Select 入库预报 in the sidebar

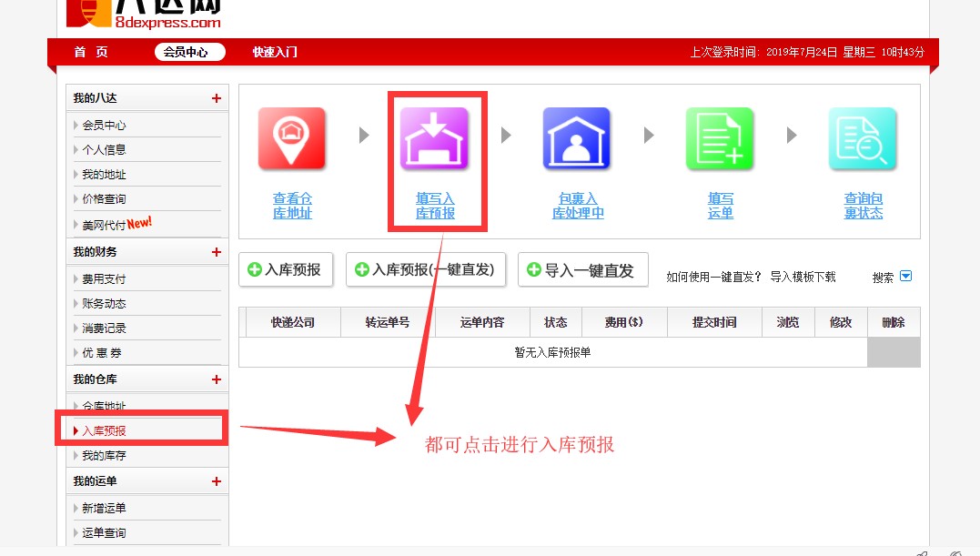(104, 430)
